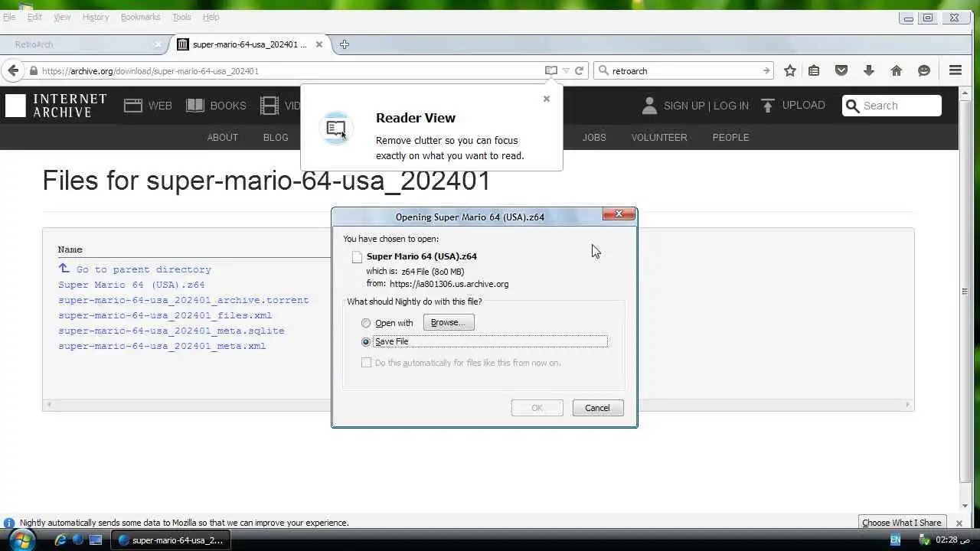Screen dimensions: 980x551
Task: Click the JOBS nav link
Action: (x=594, y=138)
